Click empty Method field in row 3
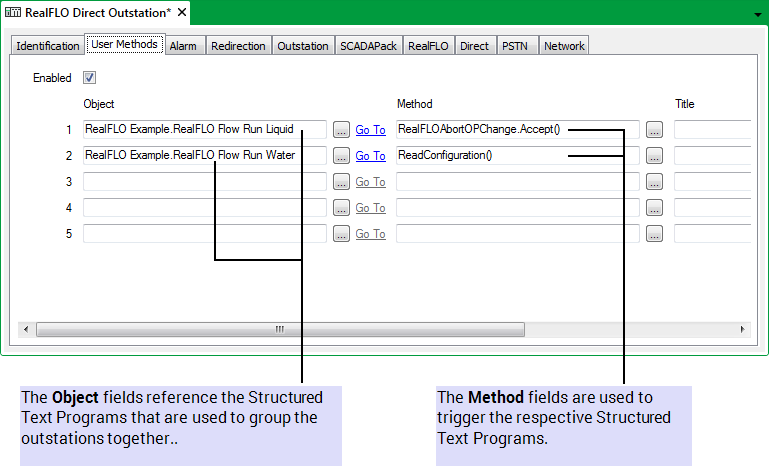 517,181
